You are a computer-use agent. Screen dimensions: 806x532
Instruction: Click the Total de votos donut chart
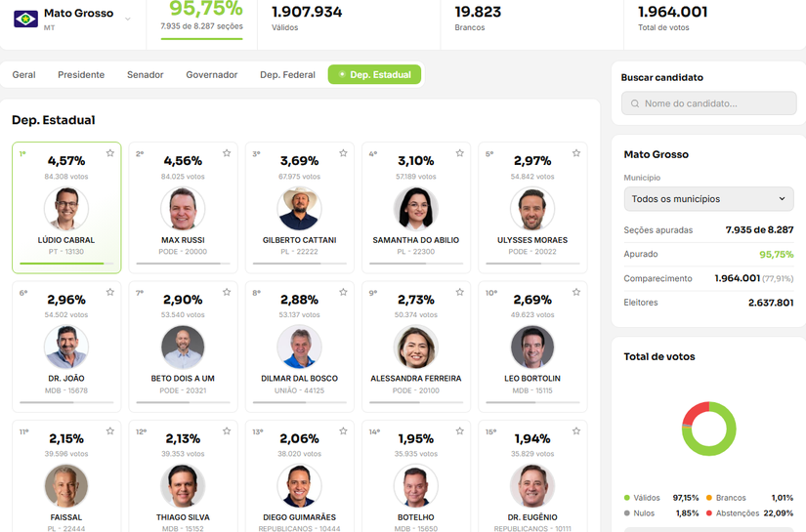(x=709, y=429)
